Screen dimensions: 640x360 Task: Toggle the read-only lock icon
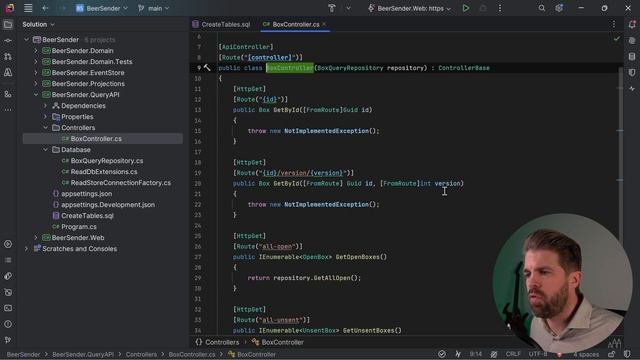point(611,354)
